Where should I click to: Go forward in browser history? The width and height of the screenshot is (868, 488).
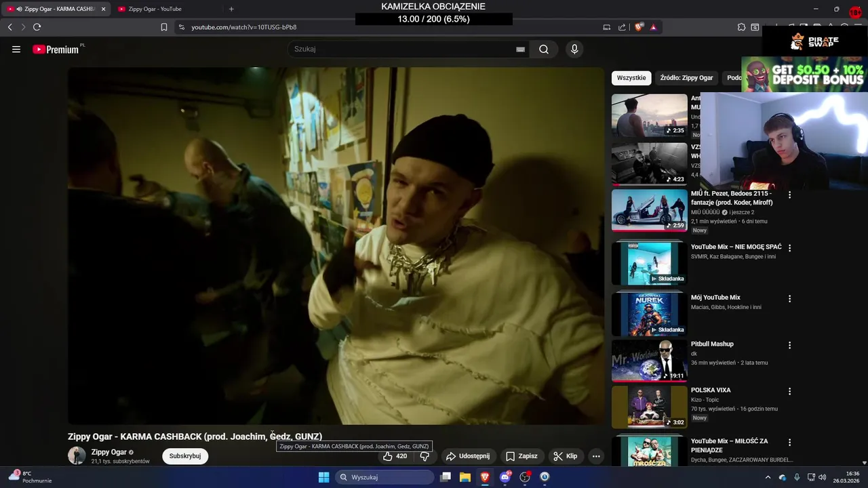(23, 27)
